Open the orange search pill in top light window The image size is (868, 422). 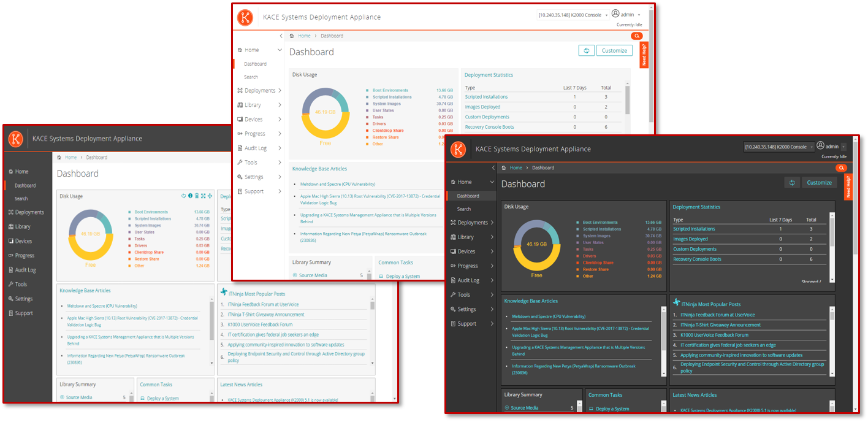638,36
